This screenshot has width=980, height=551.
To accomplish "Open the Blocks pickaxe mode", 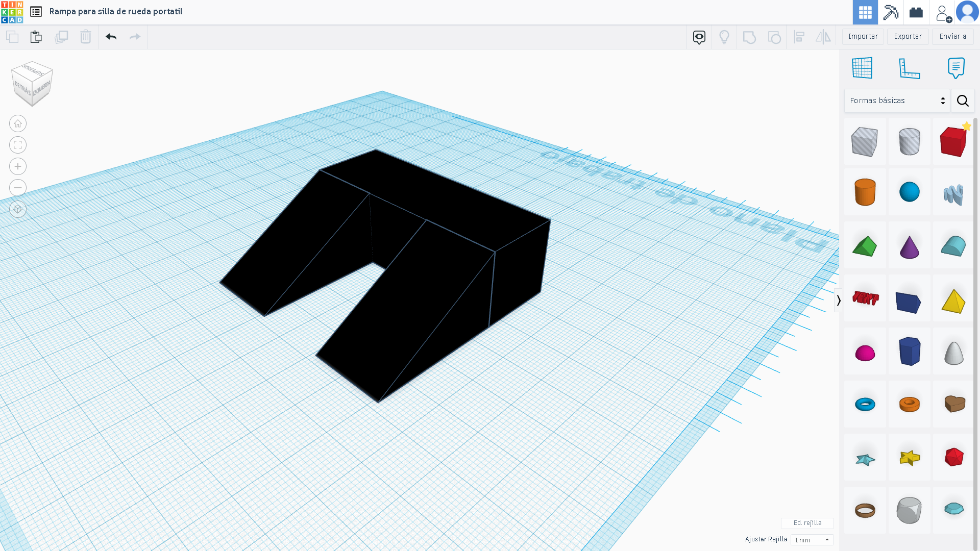I will tap(891, 12).
